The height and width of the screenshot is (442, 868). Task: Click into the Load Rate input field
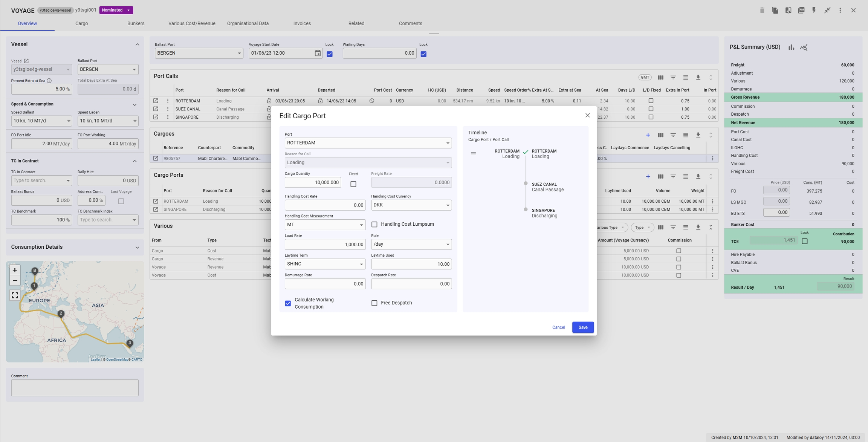tap(325, 245)
